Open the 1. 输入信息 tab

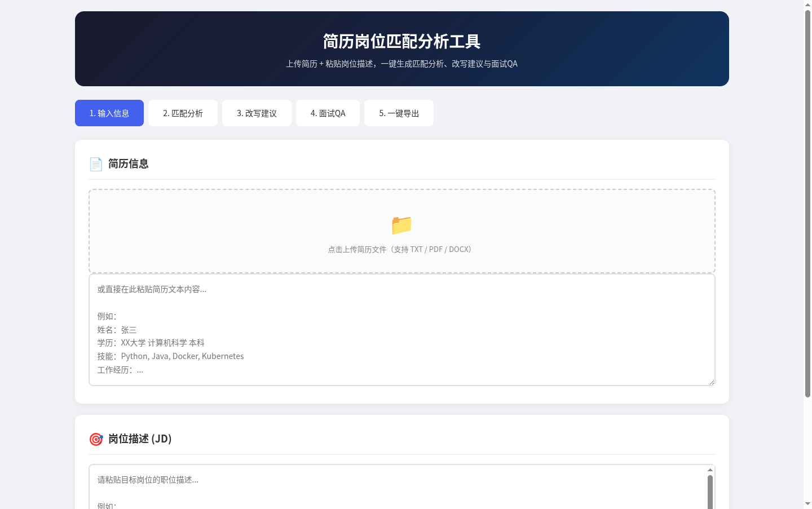pyautogui.click(x=109, y=113)
